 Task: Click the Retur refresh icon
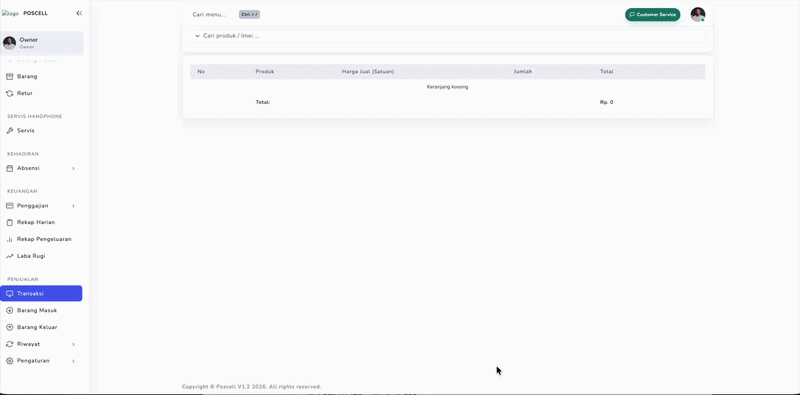tap(9, 93)
